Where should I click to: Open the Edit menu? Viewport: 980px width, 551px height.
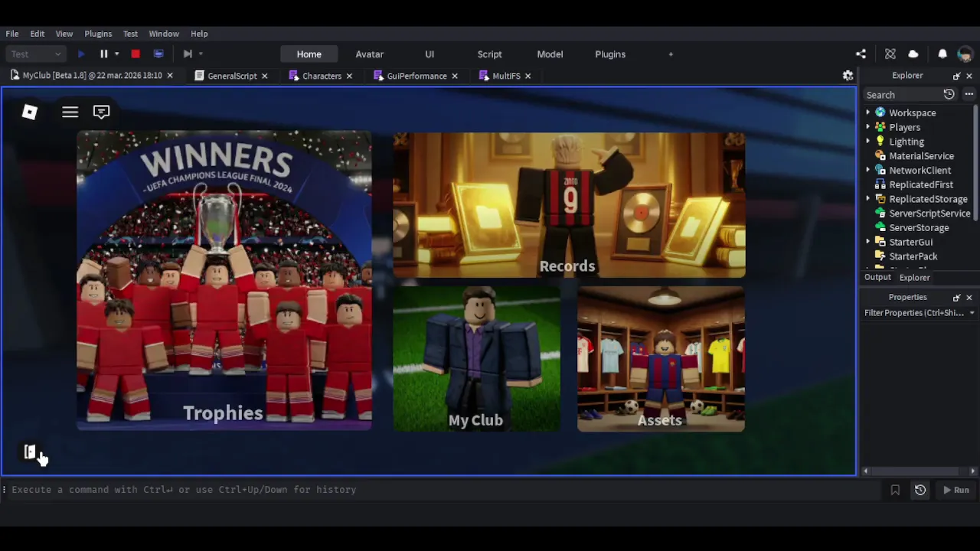[37, 34]
